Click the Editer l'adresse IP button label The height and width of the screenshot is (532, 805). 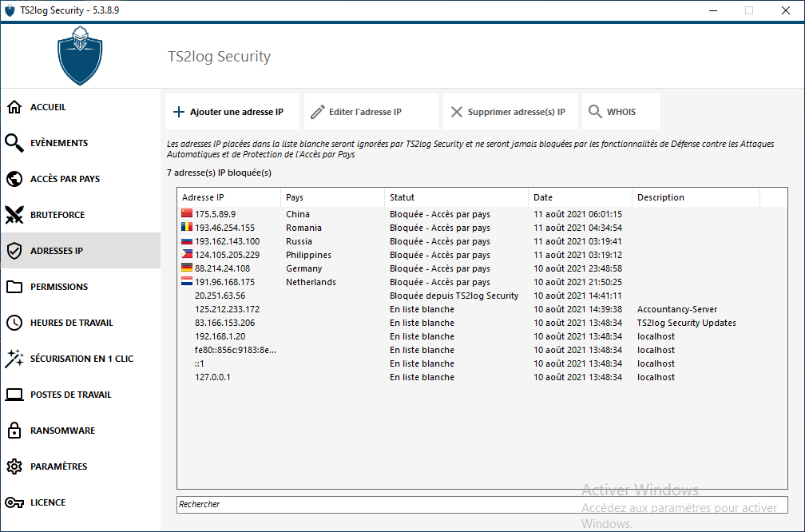click(x=365, y=112)
